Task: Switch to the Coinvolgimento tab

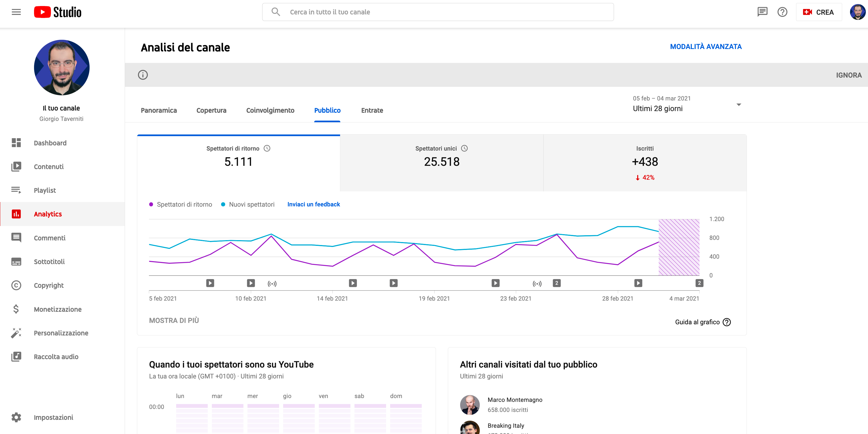Action: click(x=270, y=110)
